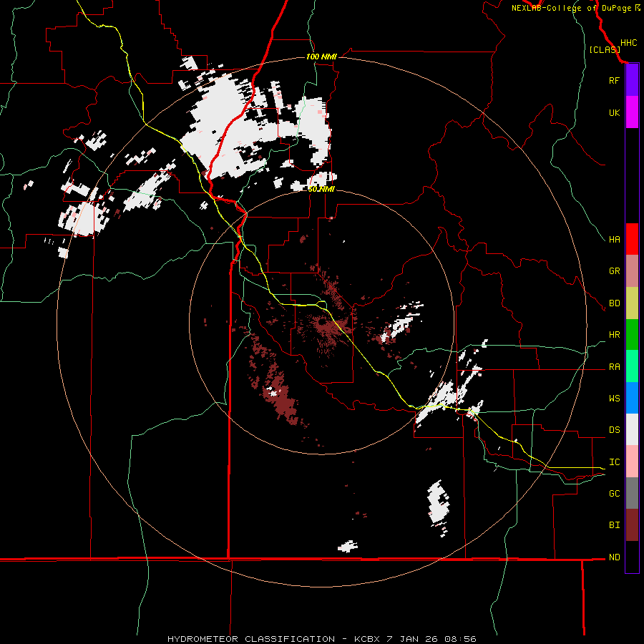Pick the RA light green swatch

pyautogui.click(x=632, y=366)
